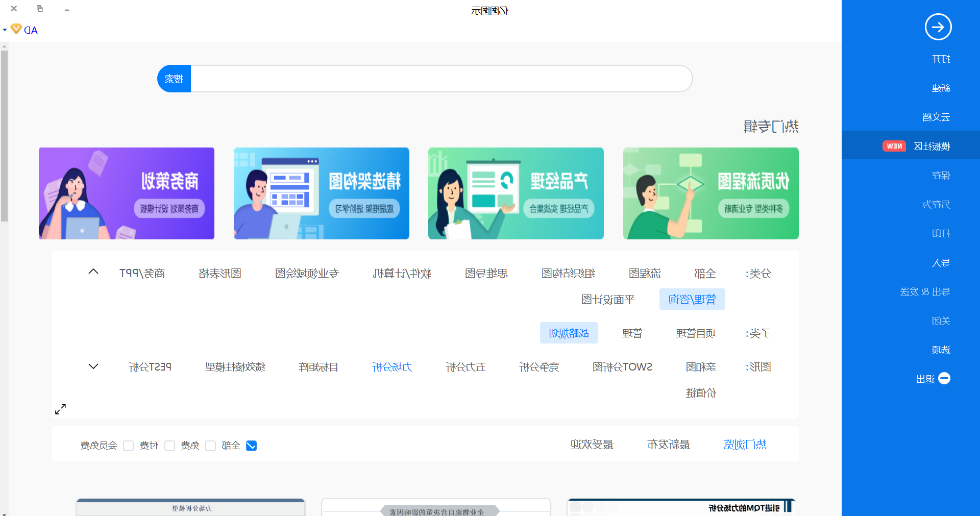Expand the 图形 row with down chevron
This screenshot has height=516, width=980.
pos(93,366)
